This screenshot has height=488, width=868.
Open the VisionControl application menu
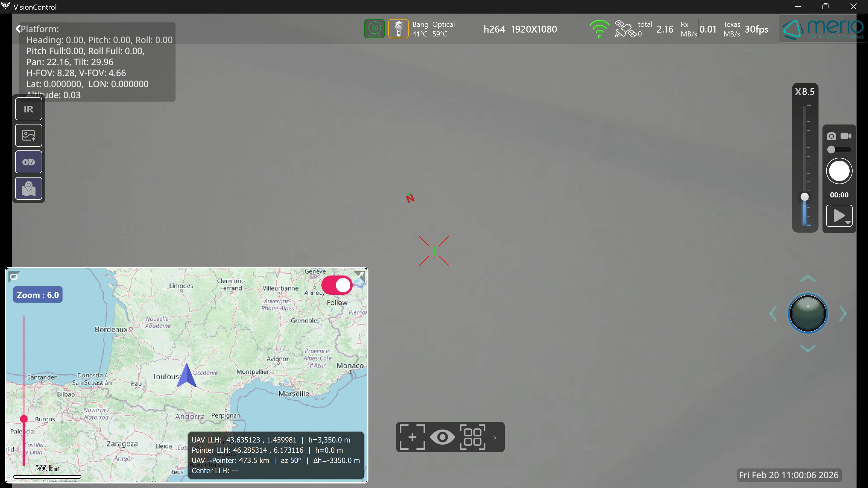(6, 6)
